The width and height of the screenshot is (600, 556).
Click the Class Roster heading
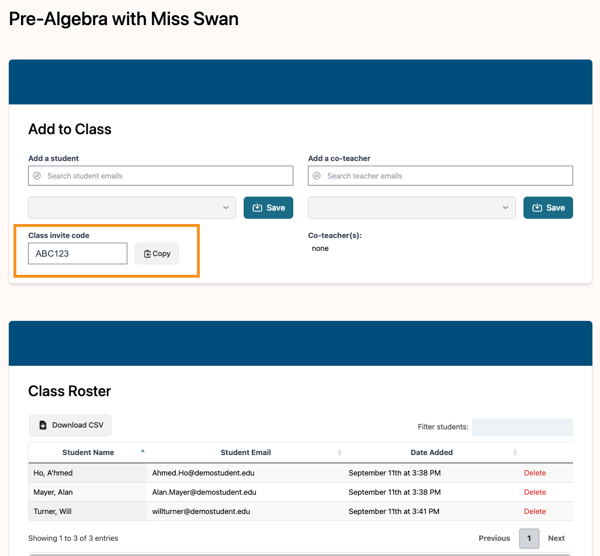69,391
